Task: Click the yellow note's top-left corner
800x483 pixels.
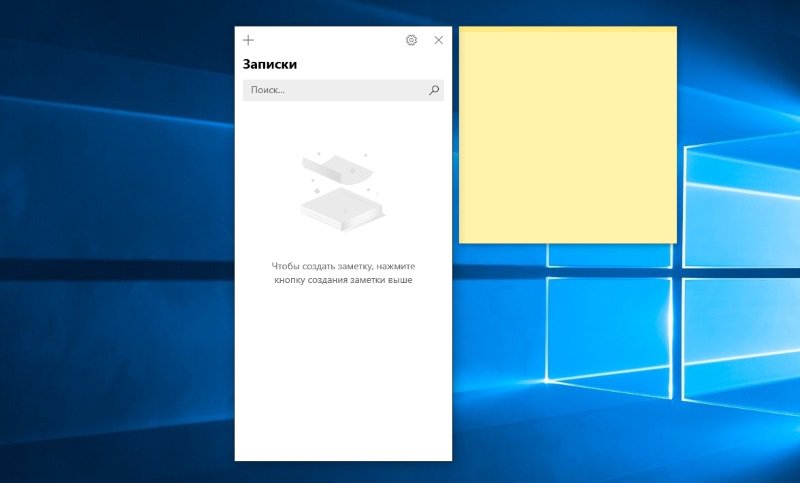Action: pos(462,30)
